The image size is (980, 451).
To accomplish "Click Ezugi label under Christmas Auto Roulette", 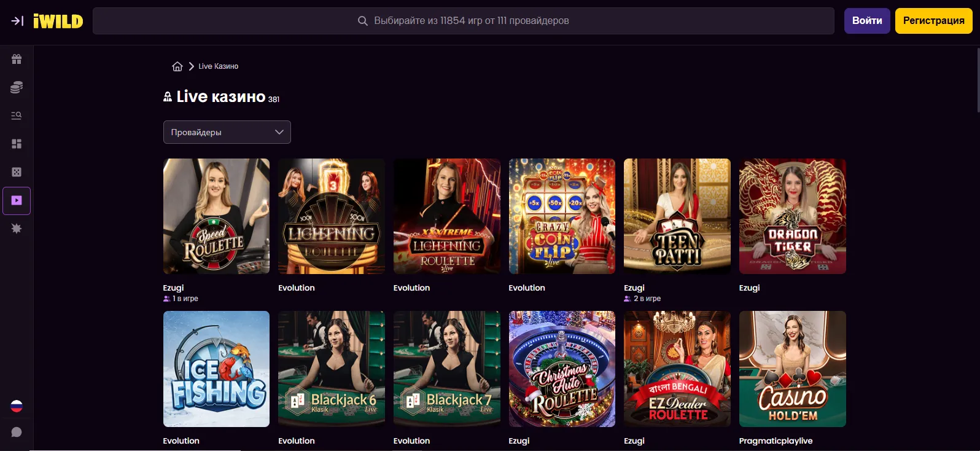I will click(519, 441).
